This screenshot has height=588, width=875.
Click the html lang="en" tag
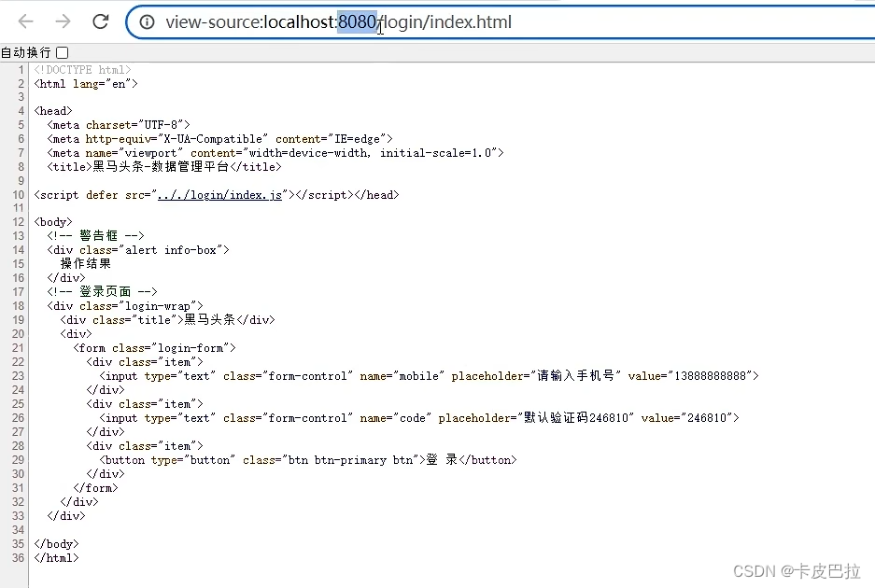point(86,84)
